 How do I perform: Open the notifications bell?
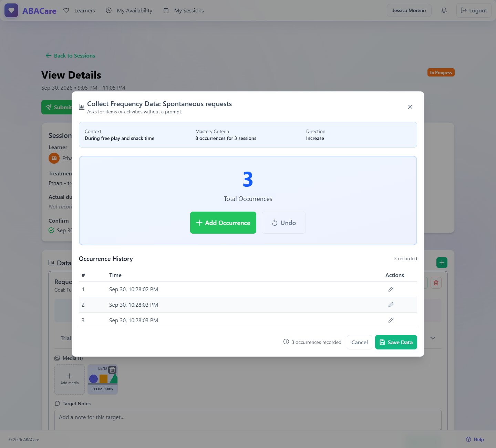[x=444, y=10]
